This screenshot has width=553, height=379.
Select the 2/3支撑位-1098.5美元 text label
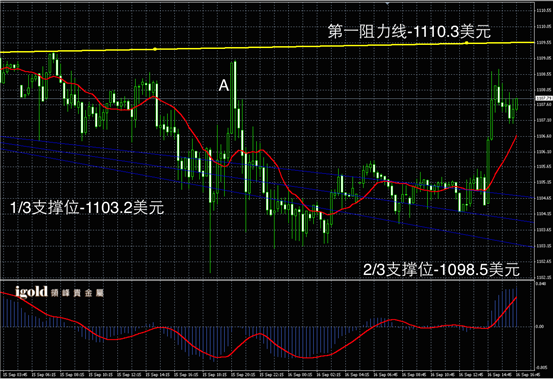pos(441,270)
